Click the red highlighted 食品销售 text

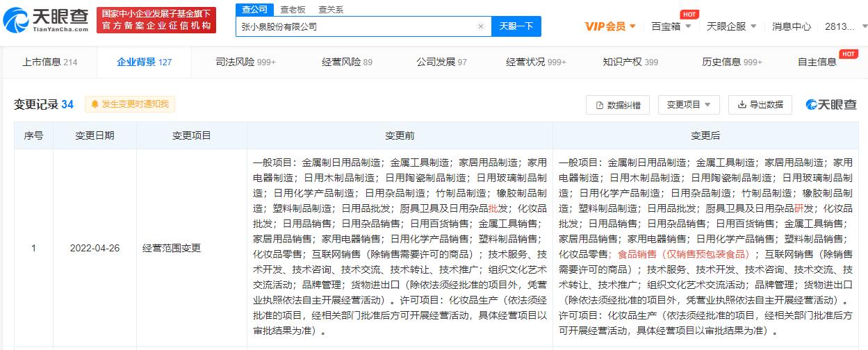(x=683, y=254)
